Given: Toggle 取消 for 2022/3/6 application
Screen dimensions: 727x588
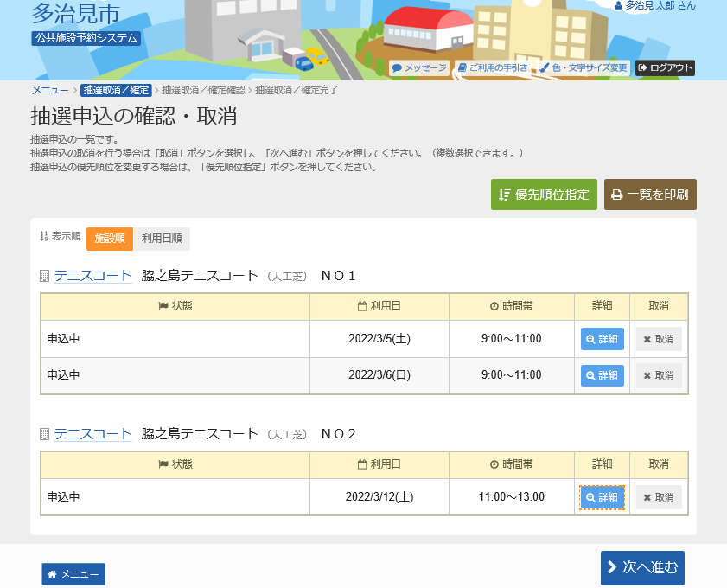Looking at the screenshot, I should (659, 375).
